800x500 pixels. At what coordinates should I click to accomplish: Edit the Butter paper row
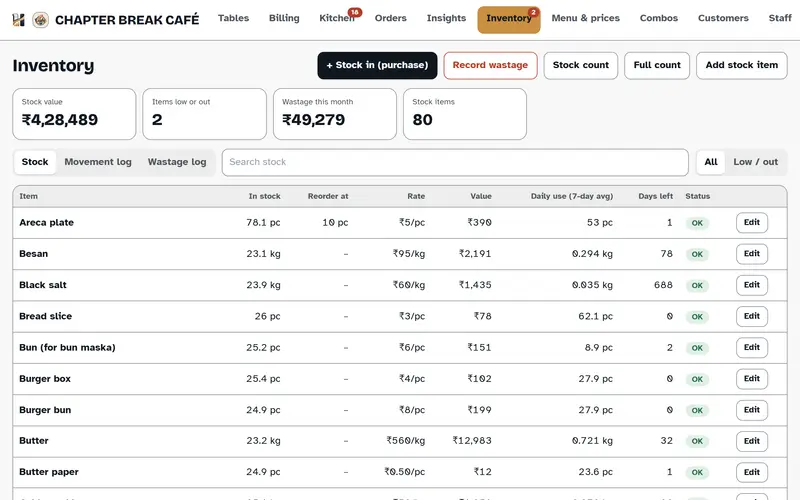pyautogui.click(x=752, y=472)
